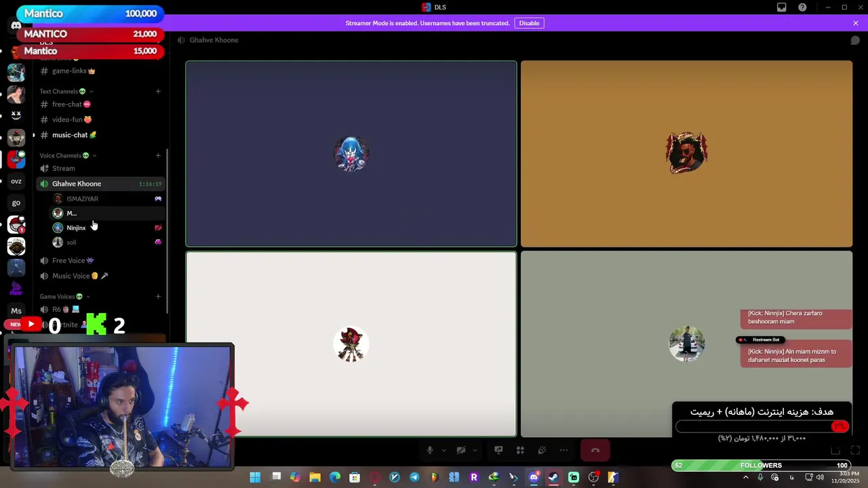868x488 pixels.
Task: Join the Stream voice channel
Action: pos(100,168)
